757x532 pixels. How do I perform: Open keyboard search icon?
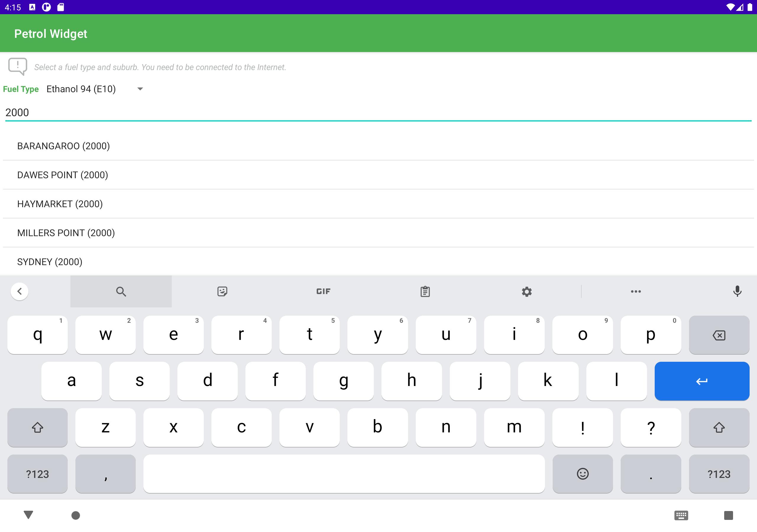[121, 291]
